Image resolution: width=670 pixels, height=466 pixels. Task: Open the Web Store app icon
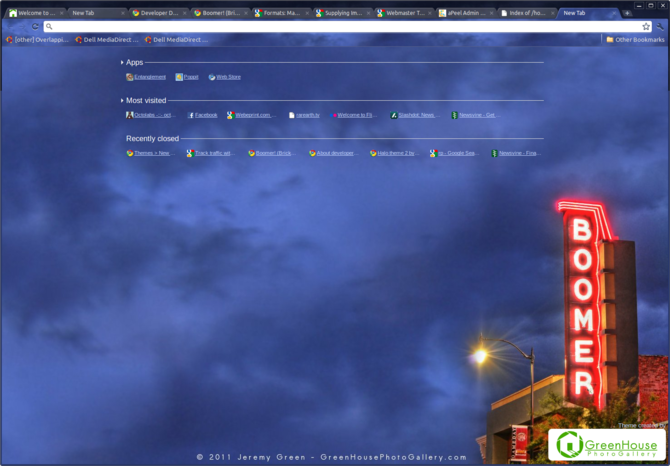(x=212, y=77)
